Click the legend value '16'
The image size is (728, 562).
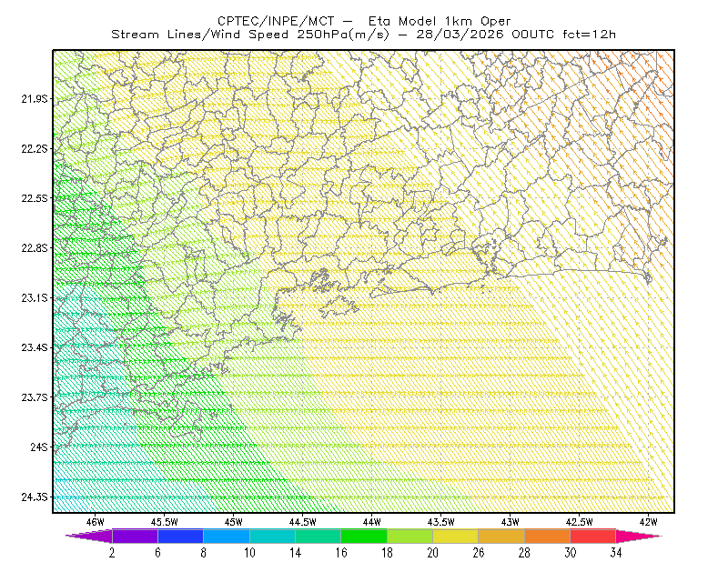pos(341,553)
